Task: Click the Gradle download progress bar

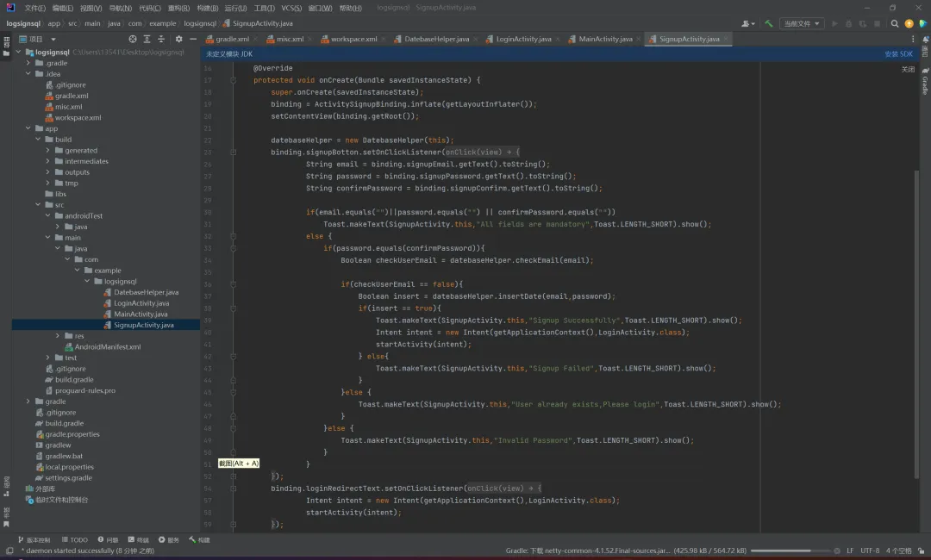Action: pyautogui.click(x=791, y=551)
